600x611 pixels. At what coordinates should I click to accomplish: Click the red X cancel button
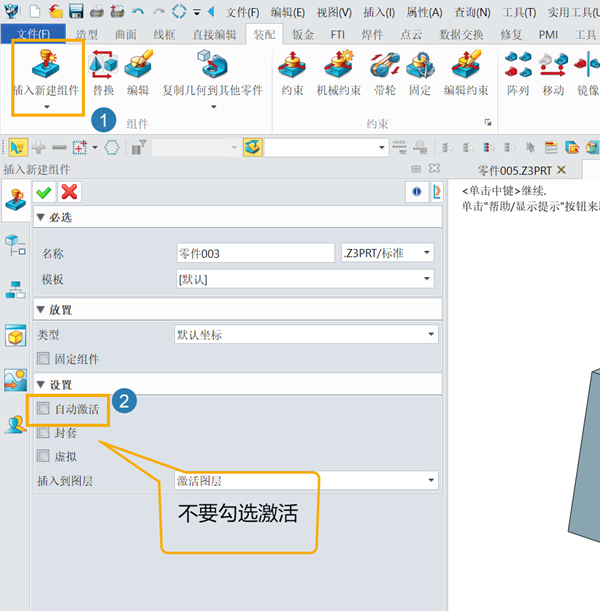[x=69, y=192]
